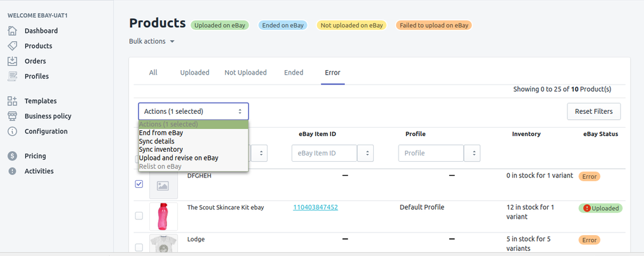Tick the Lodge product checkbox
644x256 pixels.
coord(139,247)
